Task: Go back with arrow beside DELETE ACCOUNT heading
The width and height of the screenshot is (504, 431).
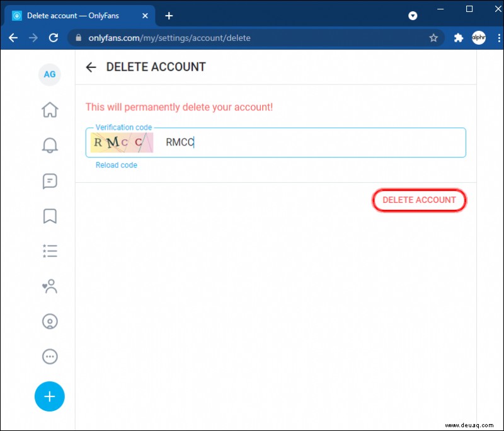Action: [91, 67]
